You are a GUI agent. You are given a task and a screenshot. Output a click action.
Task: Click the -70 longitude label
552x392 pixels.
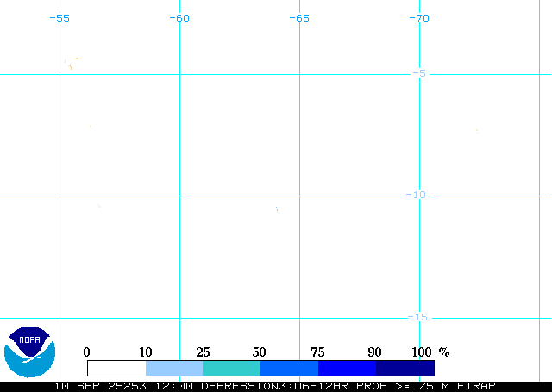(418, 18)
